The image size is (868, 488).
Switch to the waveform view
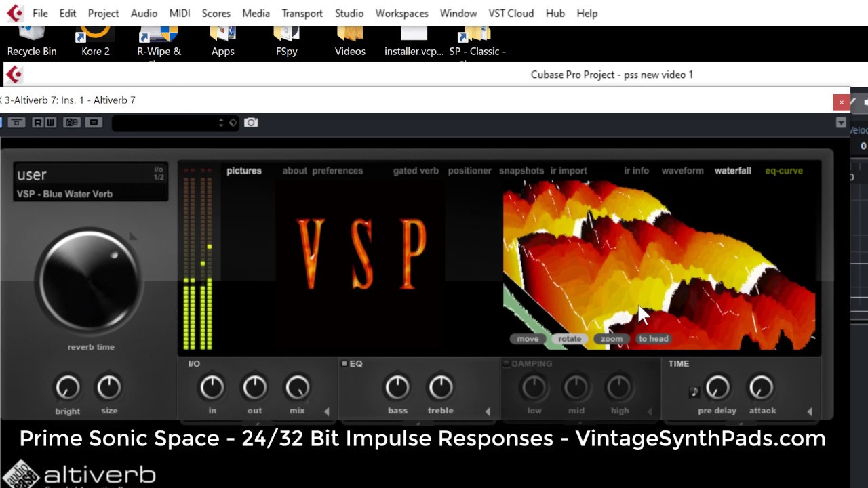pos(682,171)
